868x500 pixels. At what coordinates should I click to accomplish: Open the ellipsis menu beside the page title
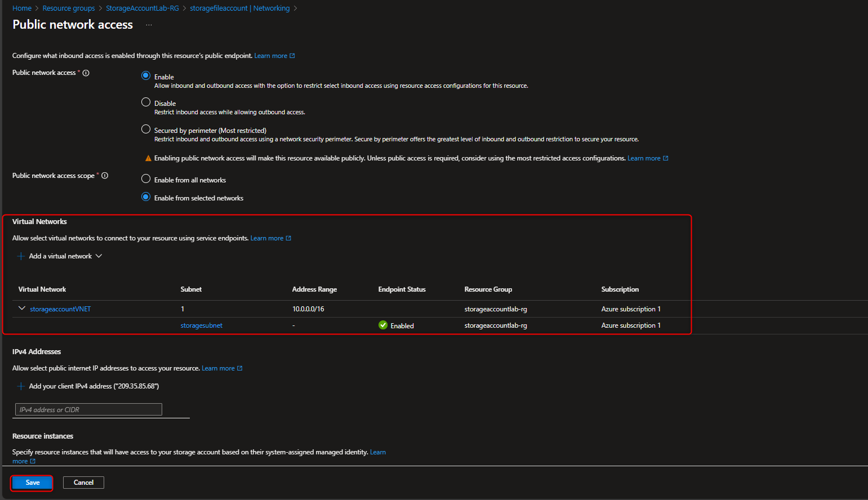pos(148,25)
